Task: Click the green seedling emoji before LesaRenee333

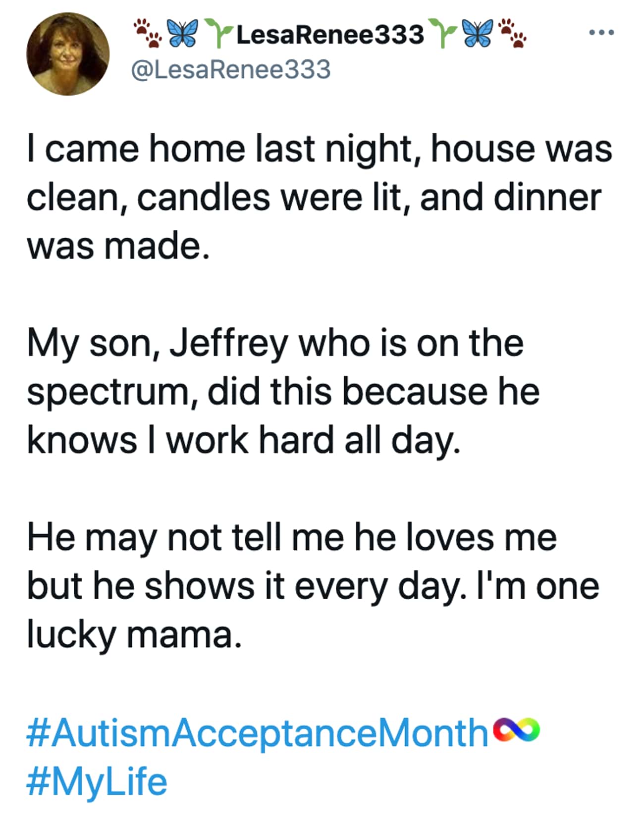Action: pos(218,34)
